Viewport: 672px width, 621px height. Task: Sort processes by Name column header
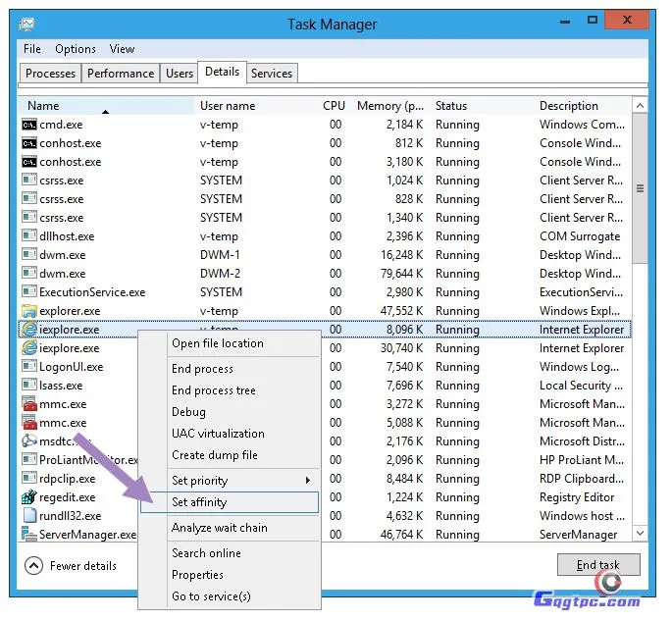pyautogui.click(x=43, y=106)
